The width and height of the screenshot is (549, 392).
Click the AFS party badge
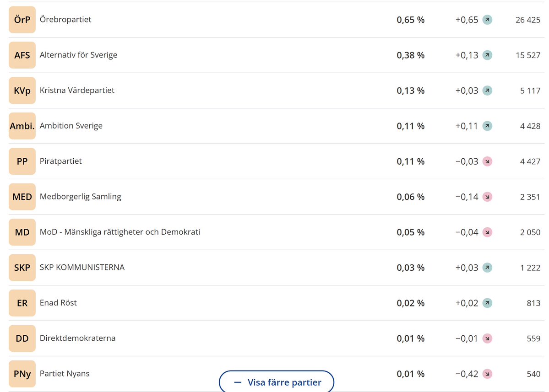tap(22, 55)
